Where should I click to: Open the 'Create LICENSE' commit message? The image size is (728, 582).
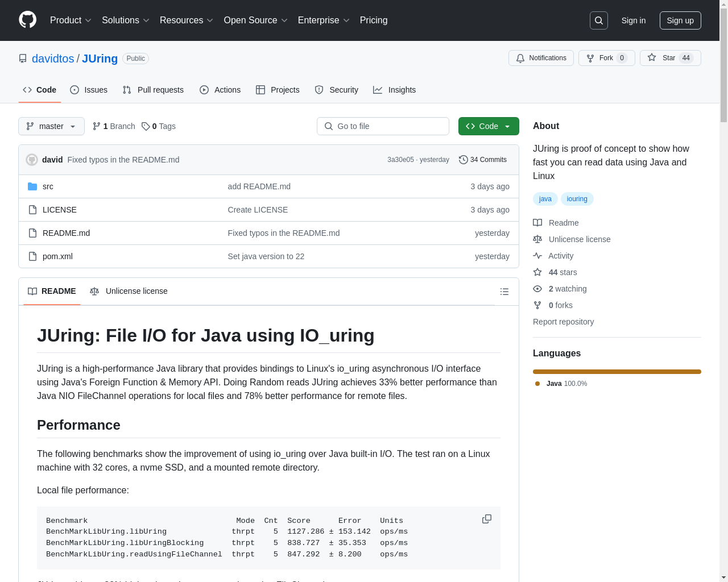tap(258, 210)
